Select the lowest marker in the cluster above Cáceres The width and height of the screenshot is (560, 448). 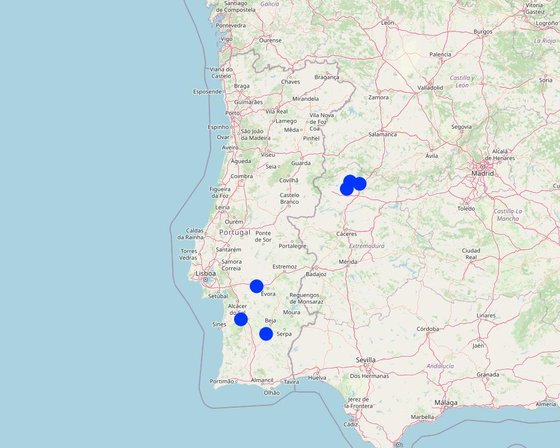click(346, 189)
